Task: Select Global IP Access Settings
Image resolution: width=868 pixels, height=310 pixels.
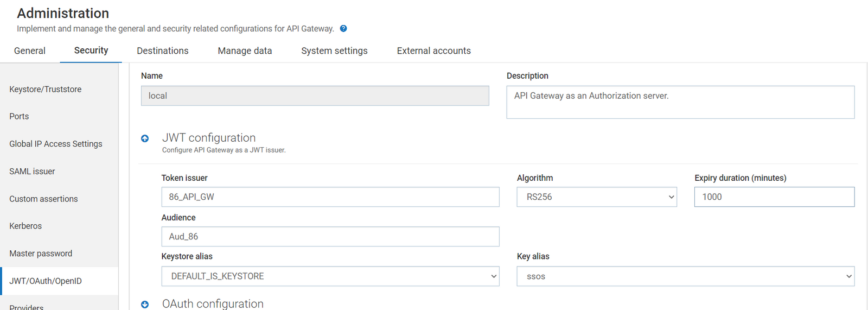Action: pyautogui.click(x=56, y=144)
